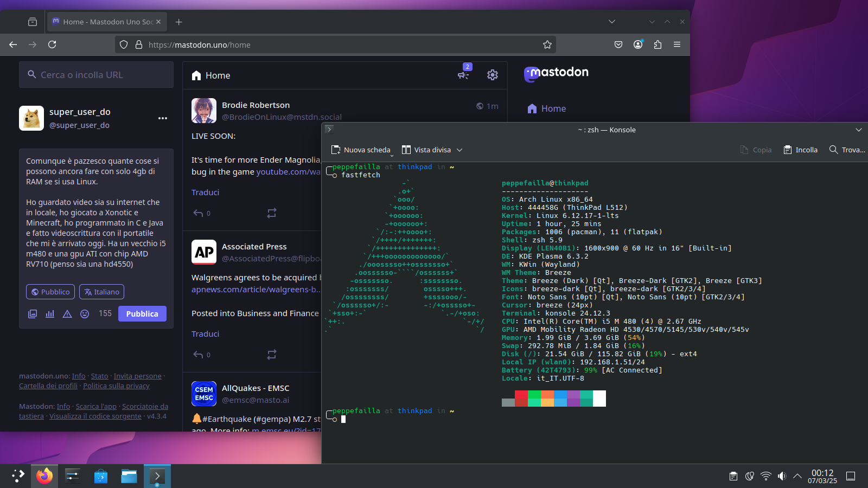Click the Mastodon logo
The height and width of the screenshot is (488, 868).
(556, 73)
